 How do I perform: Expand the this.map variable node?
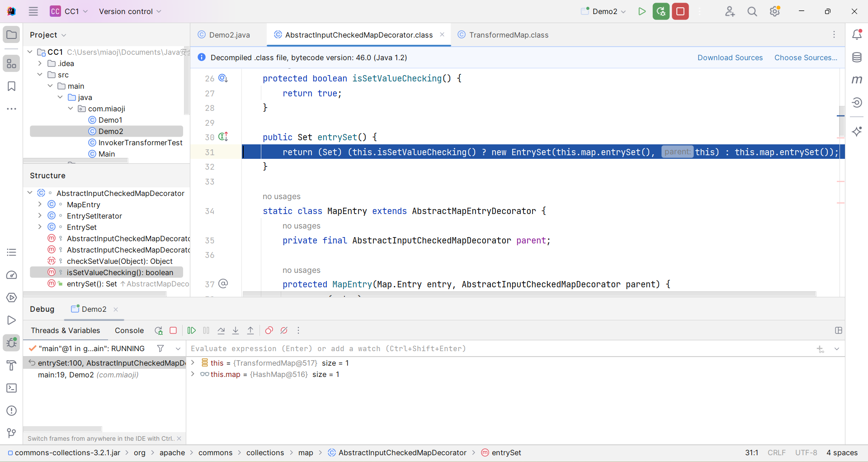coord(193,374)
